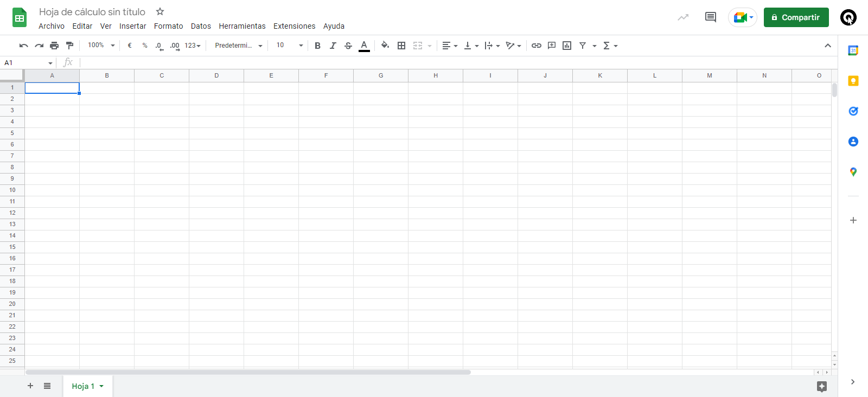Open the fill color picker

click(385, 46)
